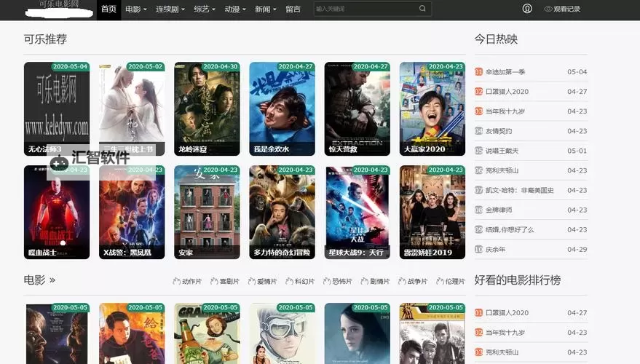Open the 留言 menu item
The image size is (640, 364).
293,9
